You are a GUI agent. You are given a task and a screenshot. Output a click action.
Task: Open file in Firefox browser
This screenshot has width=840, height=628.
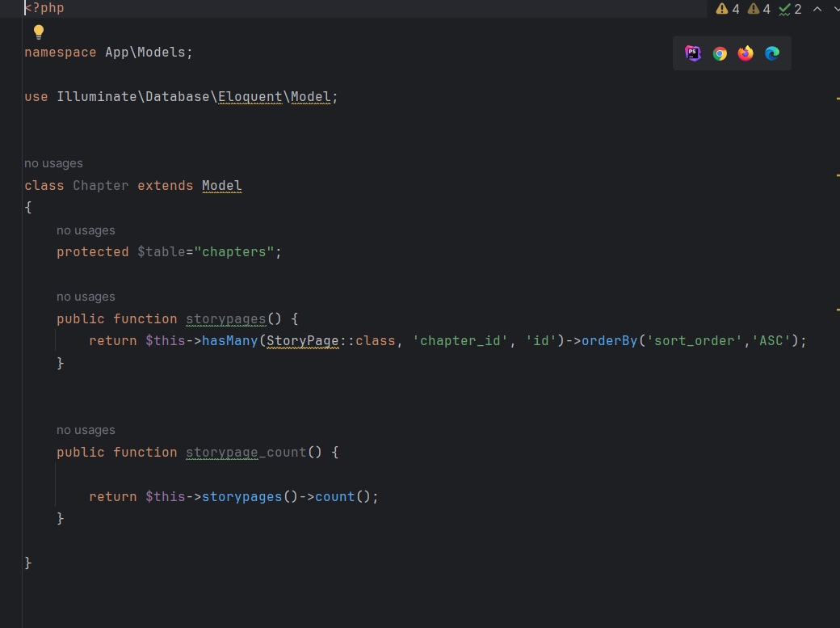click(x=745, y=53)
